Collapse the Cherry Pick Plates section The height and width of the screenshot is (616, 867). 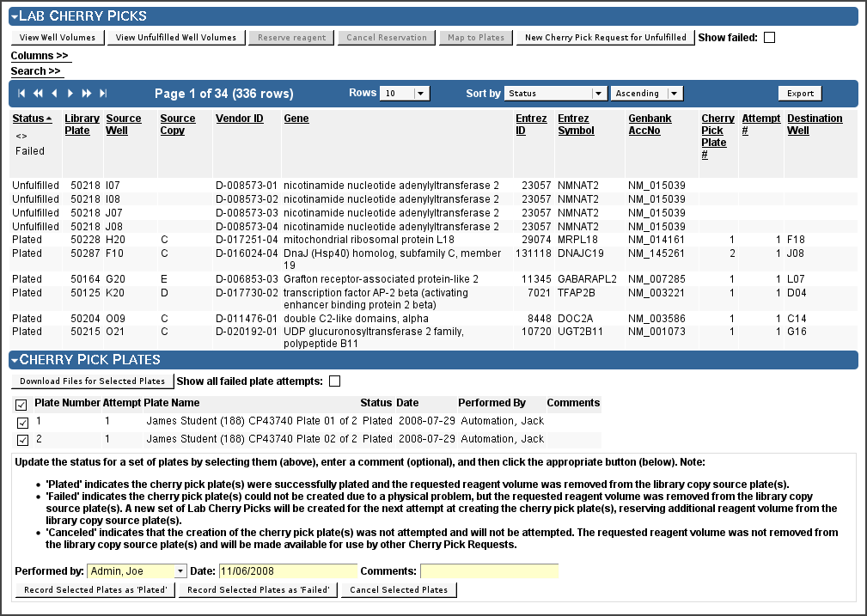click(15, 360)
